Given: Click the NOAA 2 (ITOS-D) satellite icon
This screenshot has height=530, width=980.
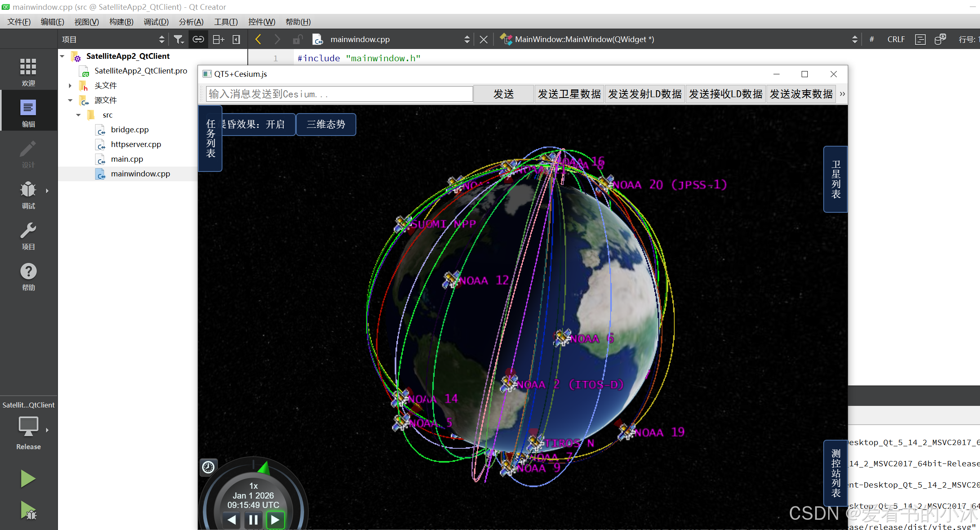Looking at the screenshot, I should click(509, 383).
